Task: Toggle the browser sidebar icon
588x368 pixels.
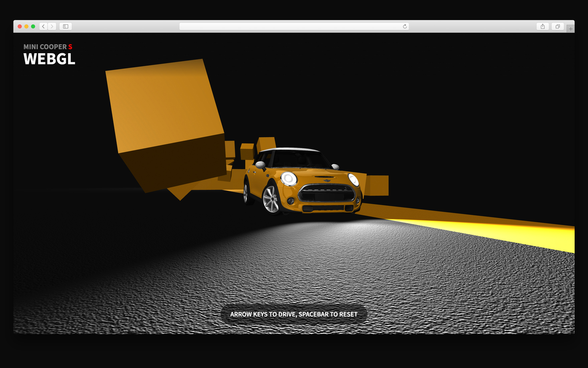Action: point(65,26)
